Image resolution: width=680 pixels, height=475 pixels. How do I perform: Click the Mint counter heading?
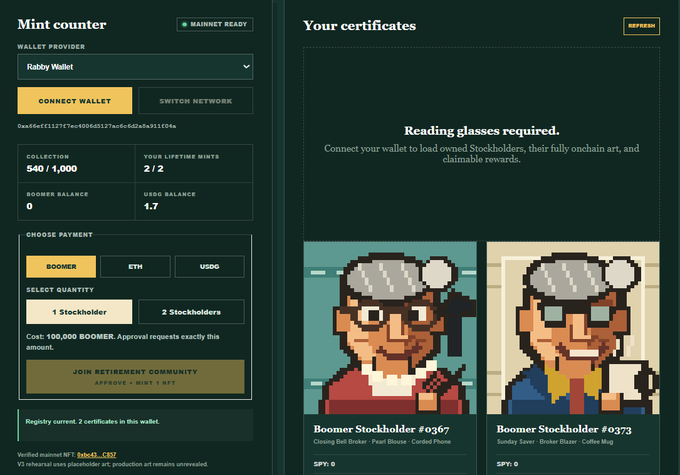(62, 24)
